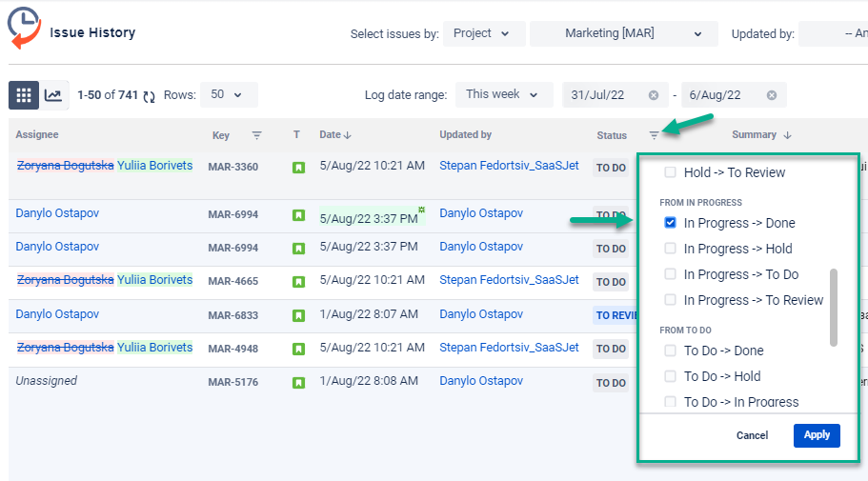Select issue key MAR-4665
The width and height of the screenshot is (868, 481).
233,281
